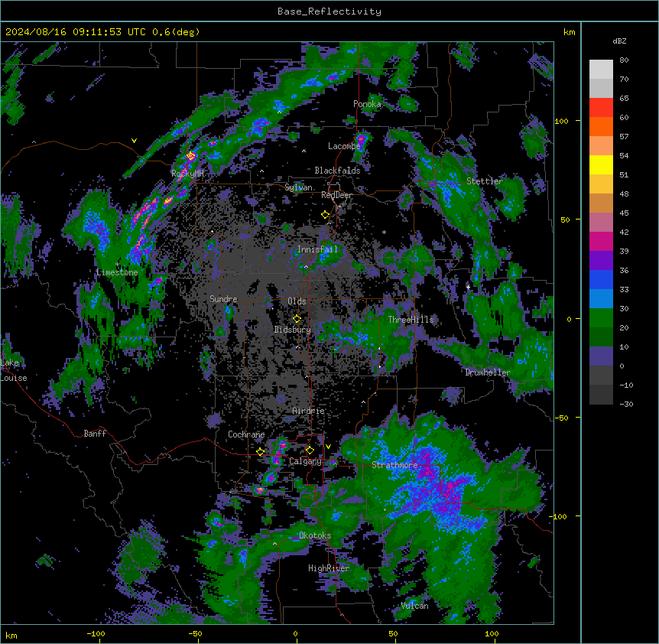Screen dimensions: 659x644
Task: Click the Didsbury city label
Action: tap(293, 330)
